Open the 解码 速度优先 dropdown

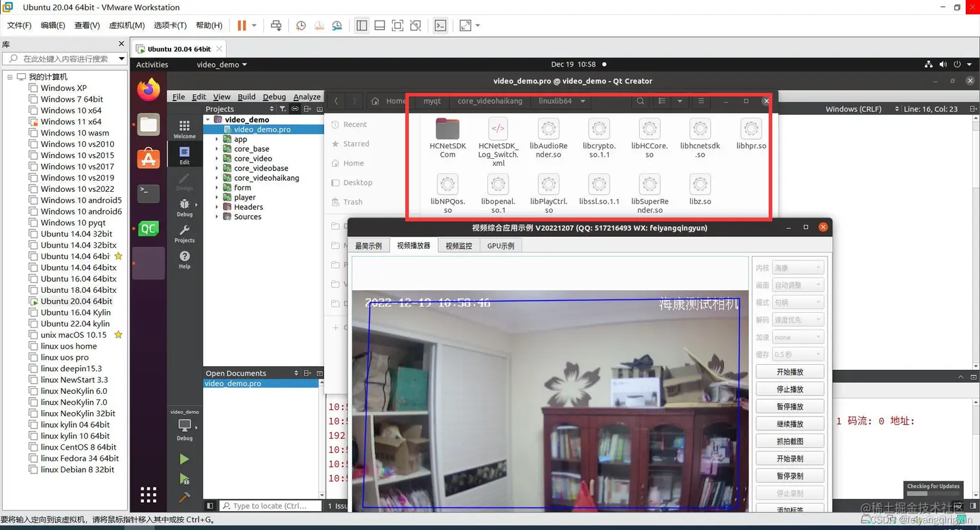click(797, 320)
